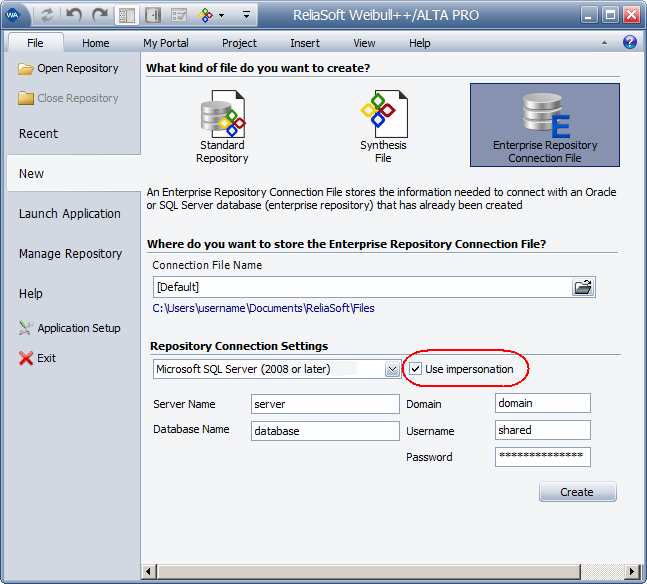Browse for connection file with folder icon
Image resolution: width=647 pixels, height=584 pixels.
tap(583, 287)
